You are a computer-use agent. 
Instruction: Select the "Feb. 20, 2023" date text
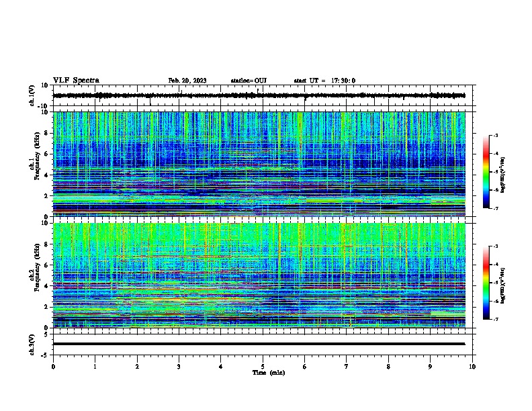tap(187, 81)
